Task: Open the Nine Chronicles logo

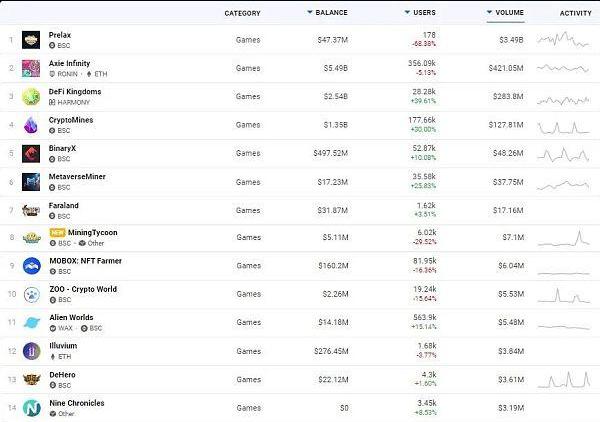Action: click(x=32, y=408)
